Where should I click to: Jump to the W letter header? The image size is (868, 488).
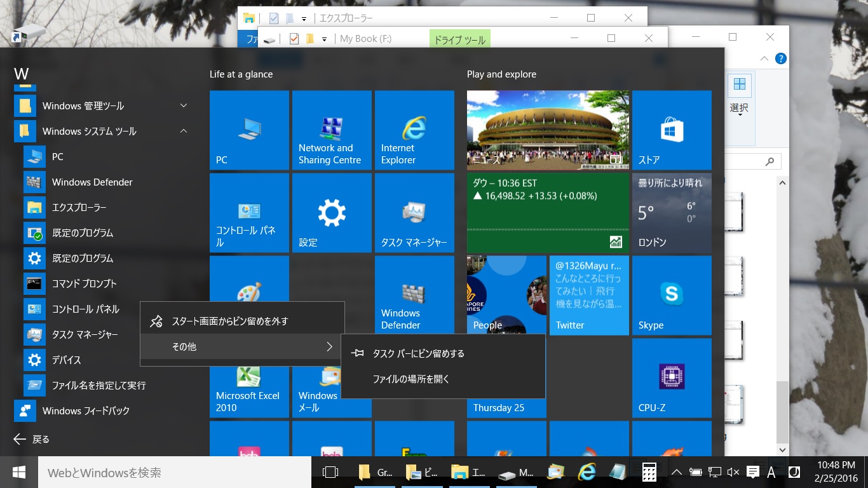click(x=21, y=74)
